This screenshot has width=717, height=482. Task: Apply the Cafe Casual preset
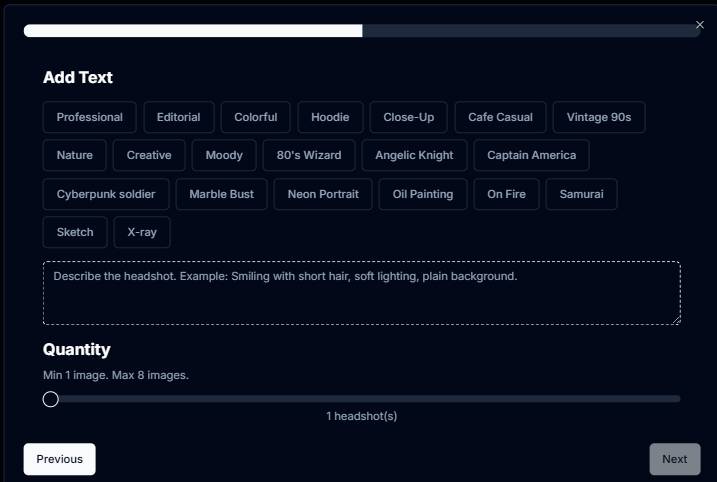[500, 117]
